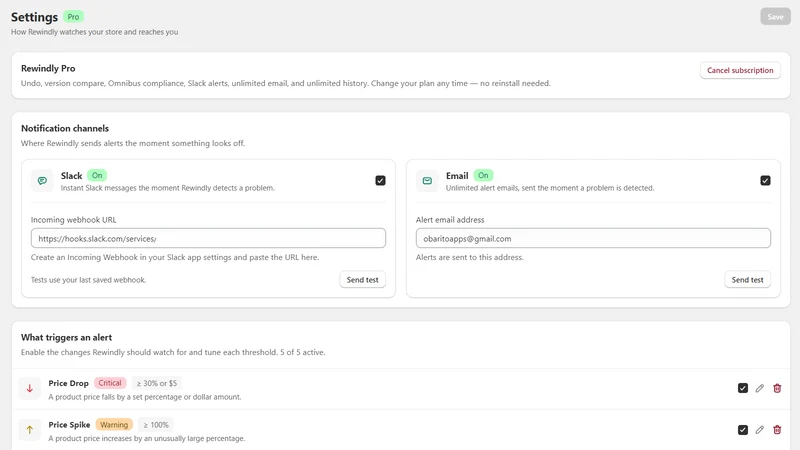
Task: Click 'Tests use your last saved webhook.' note
Action: point(88,280)
